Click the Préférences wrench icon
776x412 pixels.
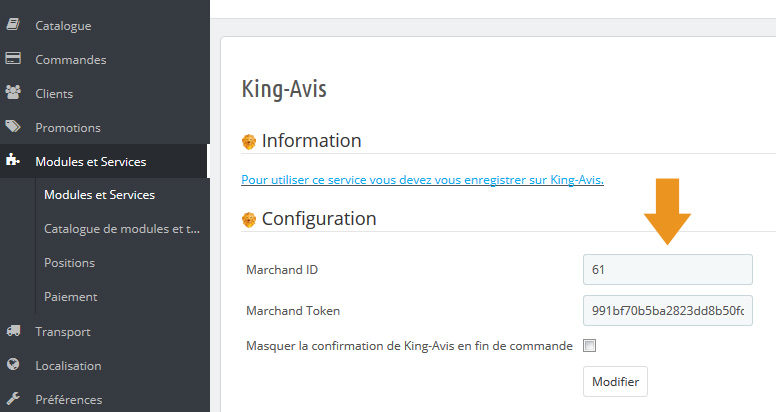13,398
